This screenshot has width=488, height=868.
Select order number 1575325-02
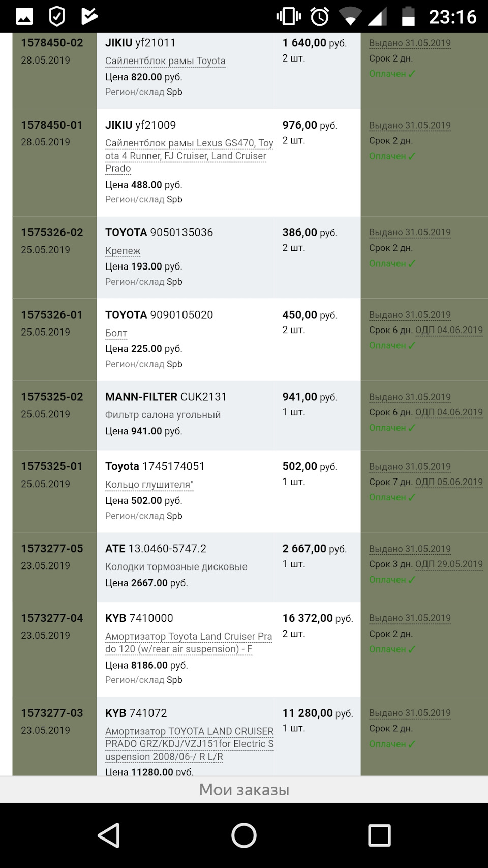[x=52, y=397]
